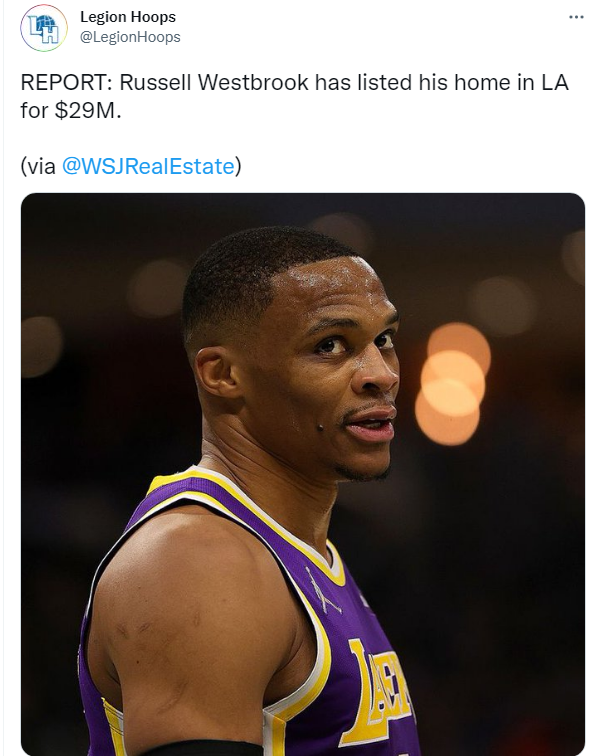Click the Lakers wordmark on the jersey

385,685
